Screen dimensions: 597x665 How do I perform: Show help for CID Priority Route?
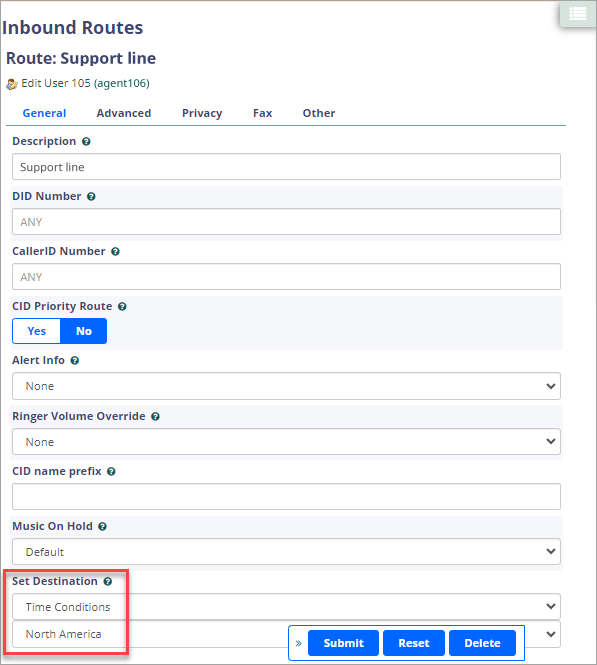coord(122,307)
